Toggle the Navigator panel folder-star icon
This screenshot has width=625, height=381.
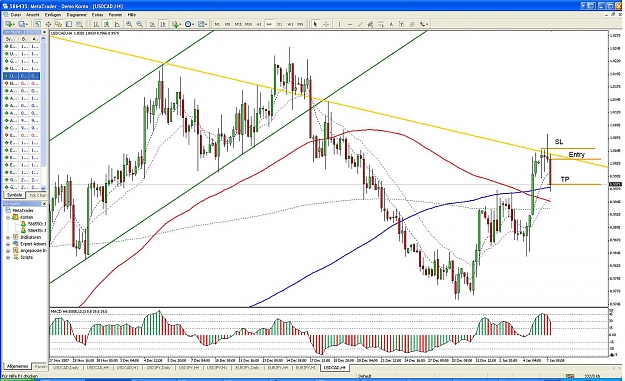pyautogui.click(x=58, y=24)
